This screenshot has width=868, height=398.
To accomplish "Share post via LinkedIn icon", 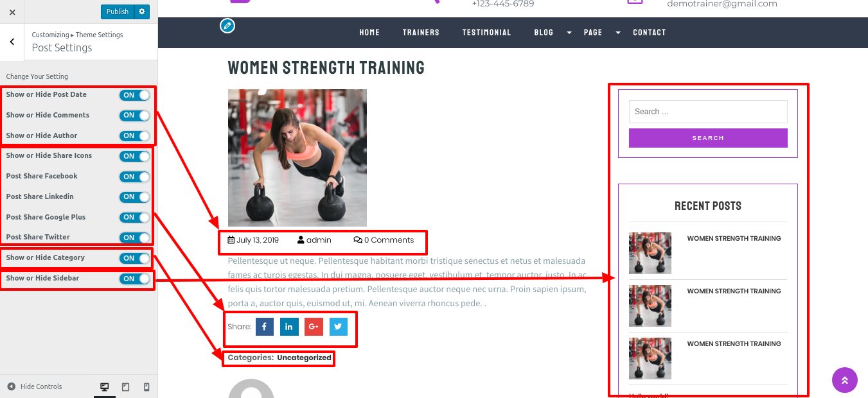I will (x=289, y=327).
